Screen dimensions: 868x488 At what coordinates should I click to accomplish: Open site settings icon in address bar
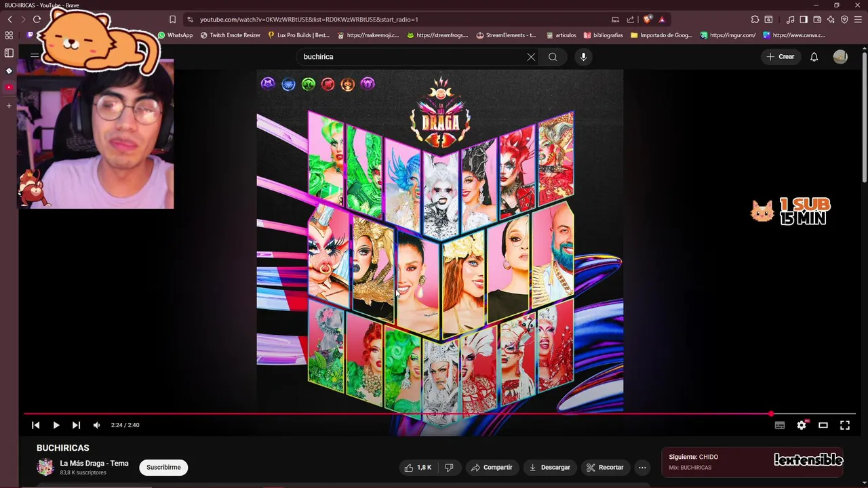tap(191, 20)
